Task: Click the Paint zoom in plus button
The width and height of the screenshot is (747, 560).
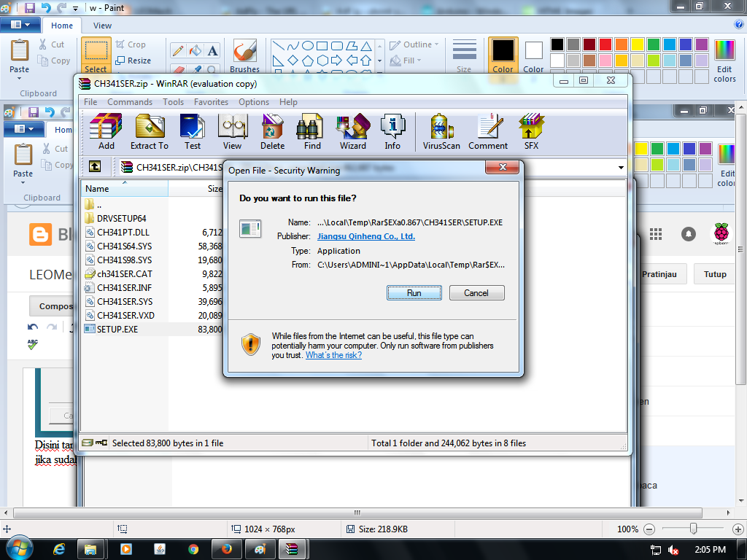Action: point(738,529)
